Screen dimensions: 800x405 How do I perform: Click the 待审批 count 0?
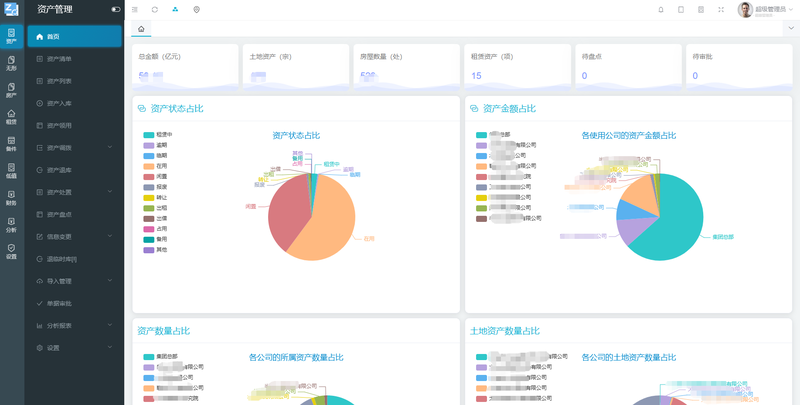pyautogui.click(x=695, y=76)
